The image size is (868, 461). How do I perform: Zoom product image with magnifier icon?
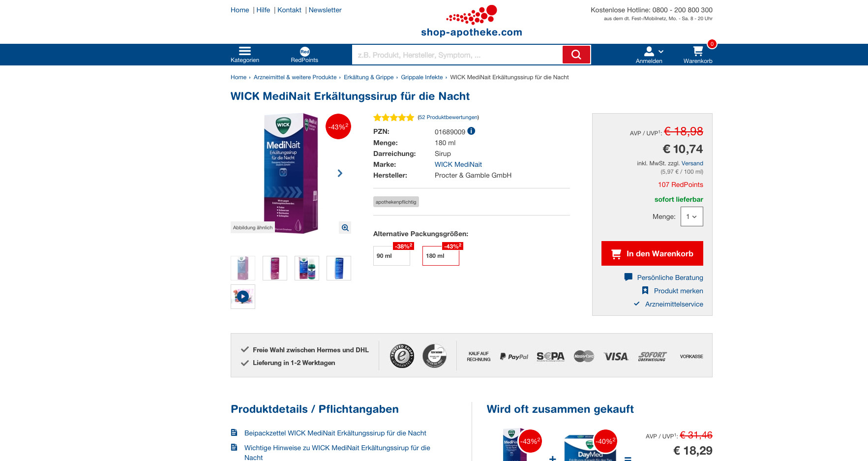[x=345, y=227]
